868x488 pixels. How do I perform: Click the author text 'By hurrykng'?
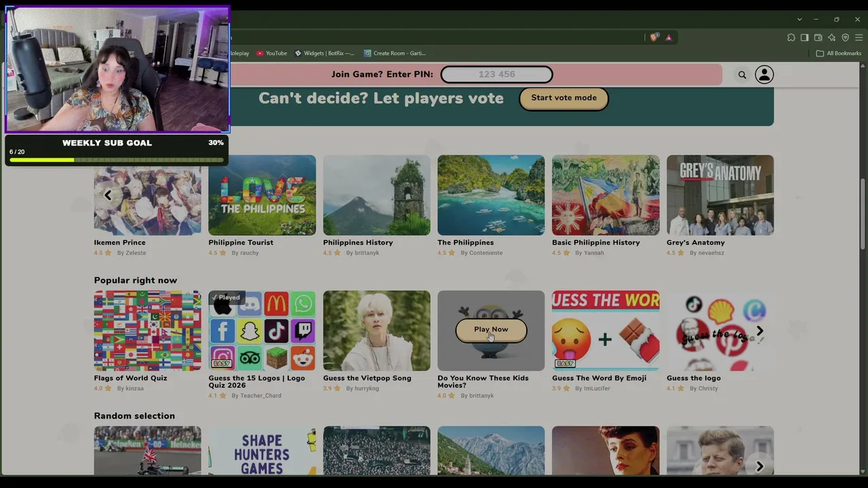click(x=363, y=389)
